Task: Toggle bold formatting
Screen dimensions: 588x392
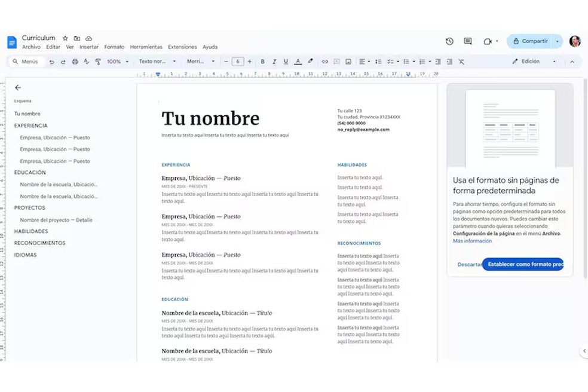Action: pyautogui.click(x=263, y=62)
